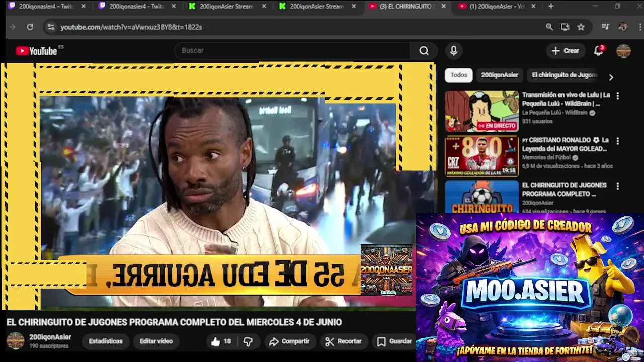Click Editar vídeo button
This screenshot has height=362, width=644.
[156, 341]
